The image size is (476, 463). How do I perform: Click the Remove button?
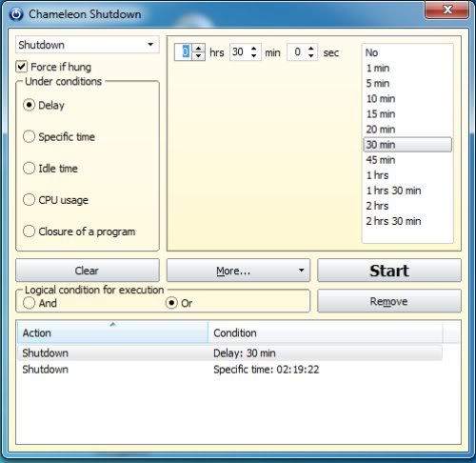point(389,301)
